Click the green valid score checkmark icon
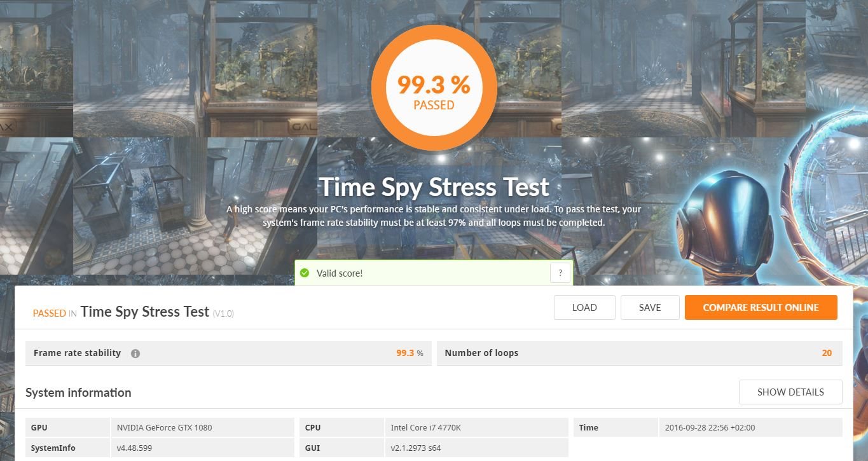Image resolution: width=868 pixels, height=461 pixels. 305,273
